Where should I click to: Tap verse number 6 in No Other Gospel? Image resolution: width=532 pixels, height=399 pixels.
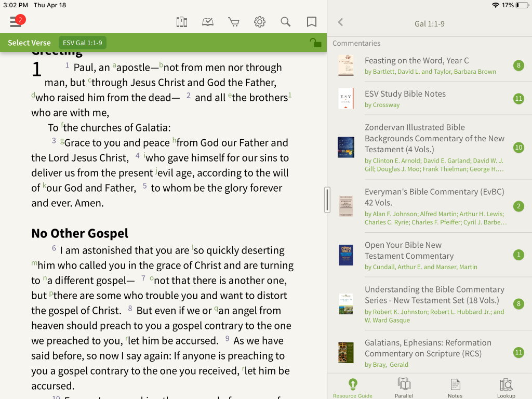tap(54, 248)
